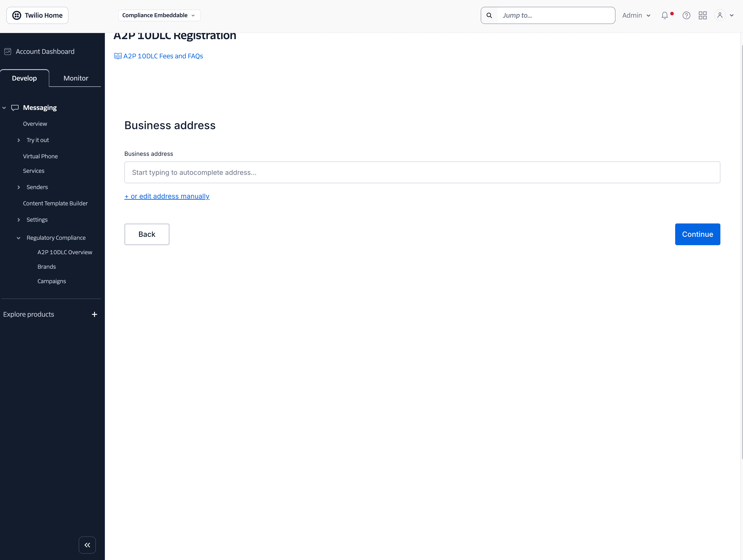This screenshot has height=560, width=743.
Task: Collapse Regulatory Compliance section
Action: [x=19, y=238]
